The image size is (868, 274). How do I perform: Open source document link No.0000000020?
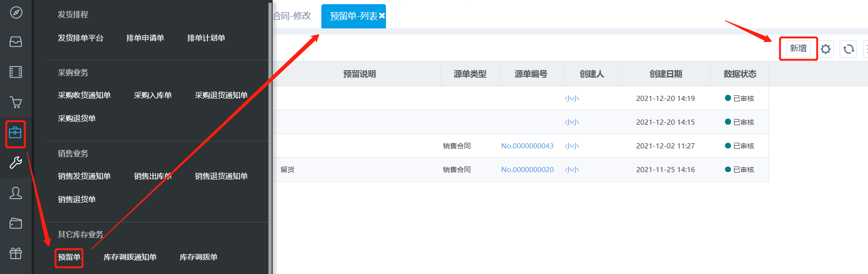pos(527,170)
